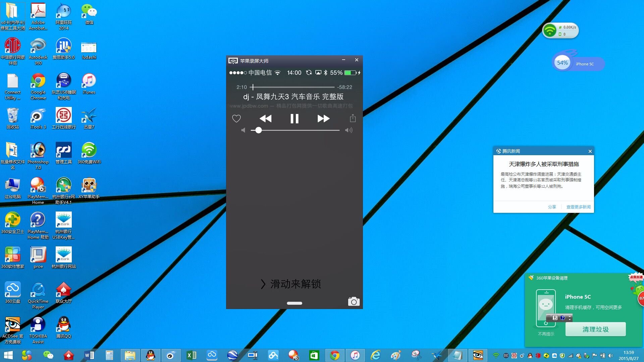Open 360安全卫士 desktop icon
The height and width of the screenshot is (362, 644).
click(13, 223)
